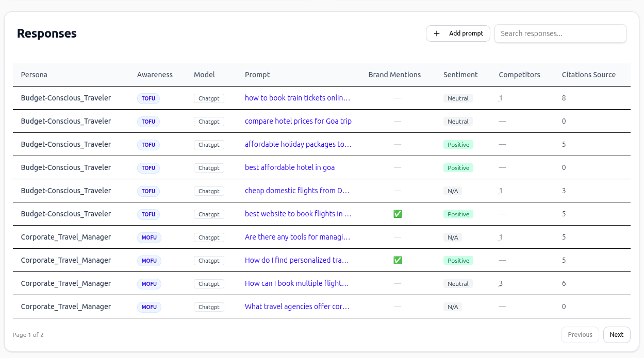Open 'What travel agencies offer' prompt link

pos(297,306)
